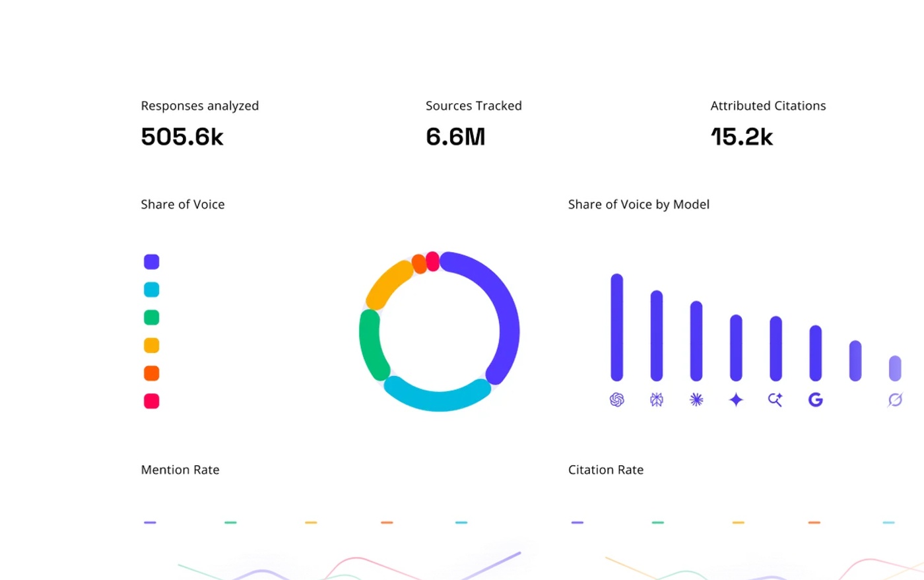
Task: Click the cyan Share of Voice legend swatch
Action: 152,290
